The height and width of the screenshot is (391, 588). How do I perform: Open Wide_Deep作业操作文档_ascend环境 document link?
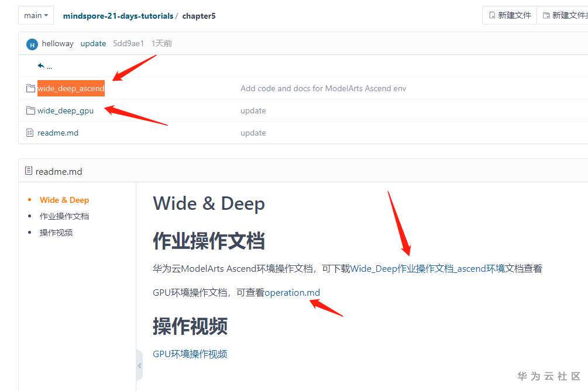428,269
